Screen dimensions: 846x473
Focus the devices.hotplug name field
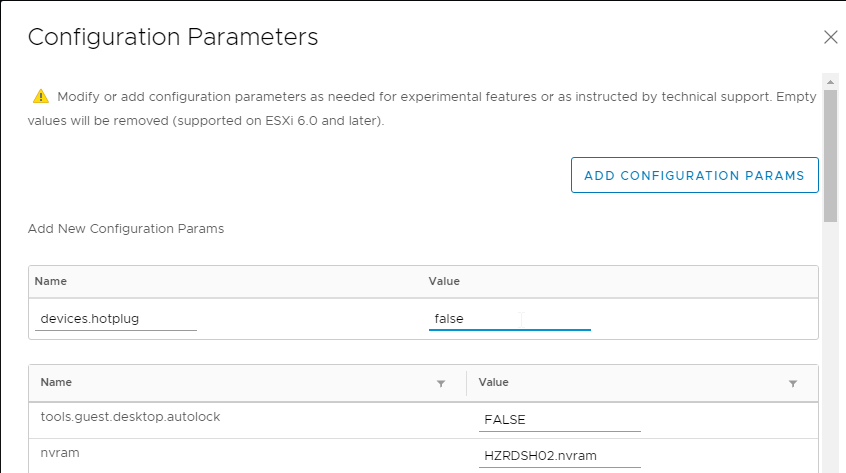tap(115, 319)
